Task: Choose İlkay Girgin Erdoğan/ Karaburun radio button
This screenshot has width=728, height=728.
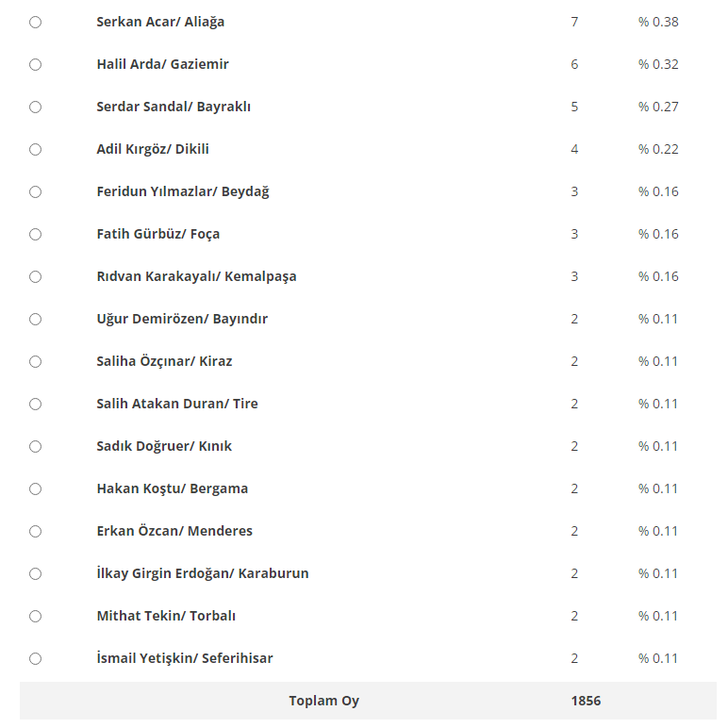Action: point(36,574)
